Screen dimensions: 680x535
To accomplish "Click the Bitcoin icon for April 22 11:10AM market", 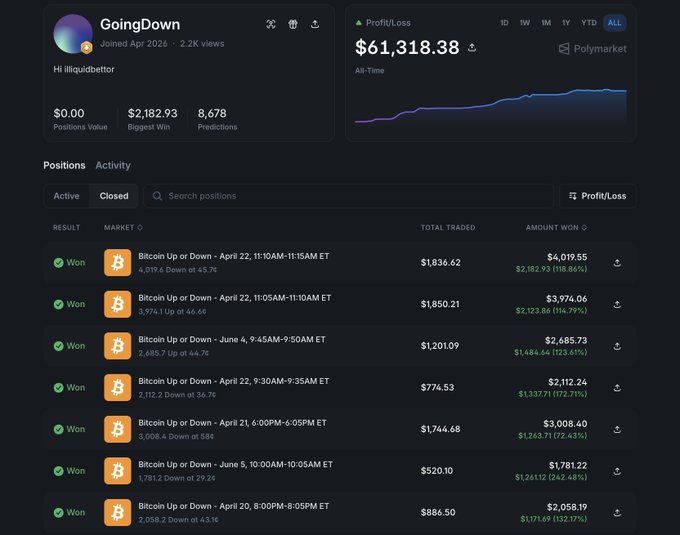I will [x=118, y=262].
